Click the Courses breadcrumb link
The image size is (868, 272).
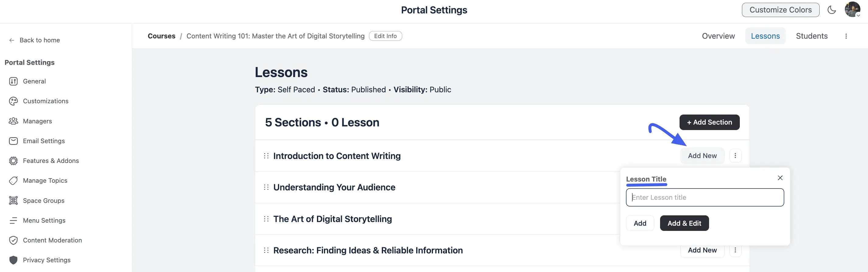(x=161, y=36)
